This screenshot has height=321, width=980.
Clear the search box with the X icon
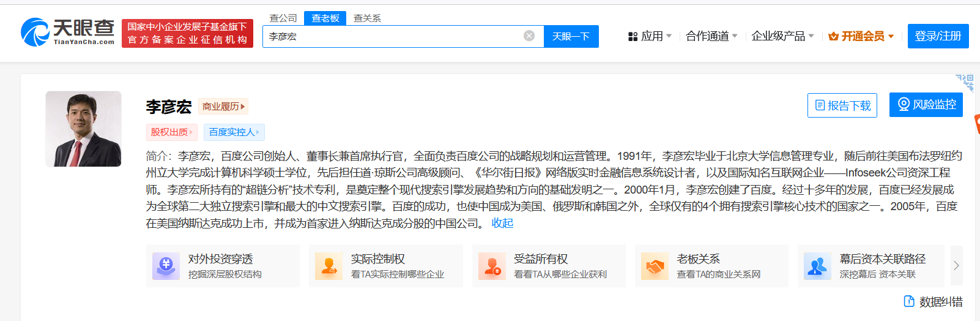coord(529,36)
